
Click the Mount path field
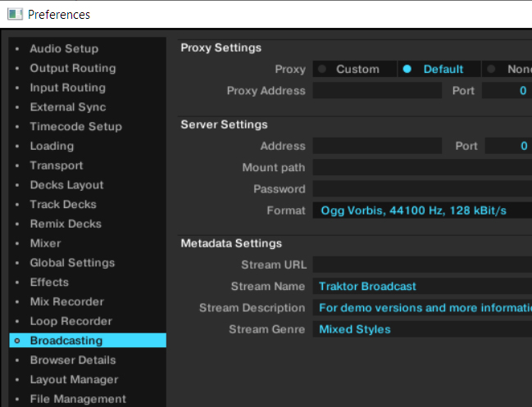[x=421, y=168]
